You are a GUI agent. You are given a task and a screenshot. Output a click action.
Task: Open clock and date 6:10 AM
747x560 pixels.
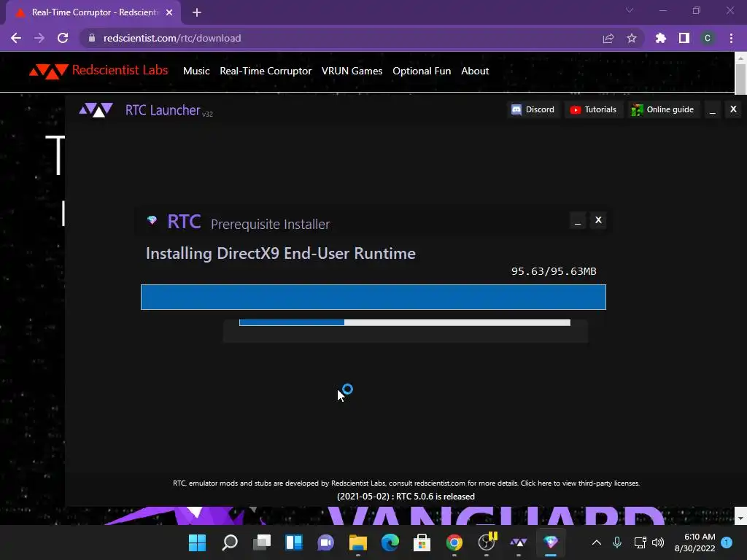coord(695,542)
